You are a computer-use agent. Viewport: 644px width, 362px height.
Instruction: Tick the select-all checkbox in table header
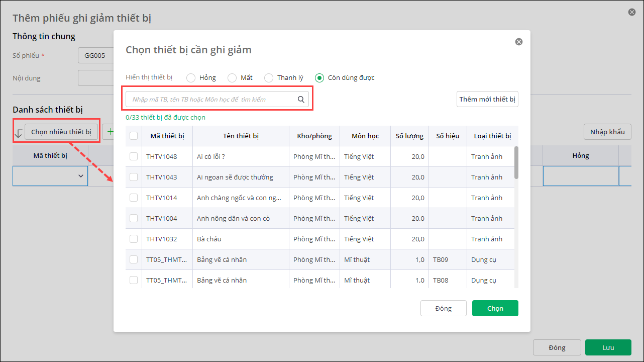point(134,136)
